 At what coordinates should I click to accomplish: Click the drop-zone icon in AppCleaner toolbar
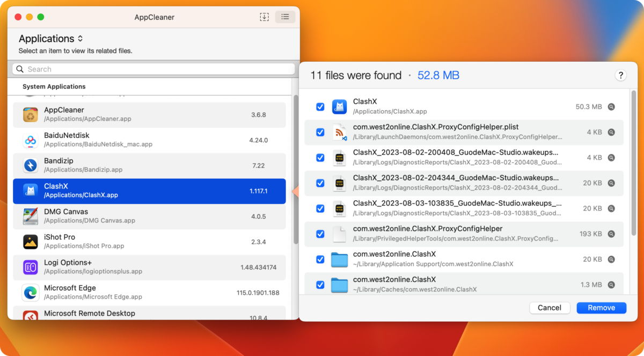click(x=264, y=17)
